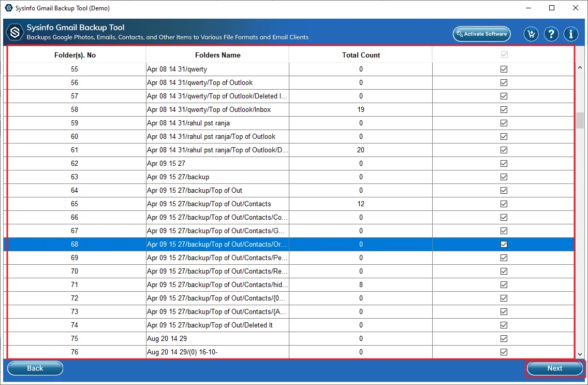Image resolution: width=588 pixels, height=385 pixels.
Task: Click the Next button
Action: click(554, 368)
